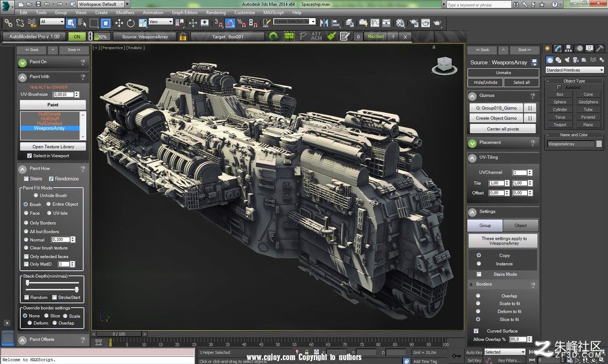Choose the Select and Move tool
The height and width of the screenshot is (364, 608).
click(x=119, y=23)
